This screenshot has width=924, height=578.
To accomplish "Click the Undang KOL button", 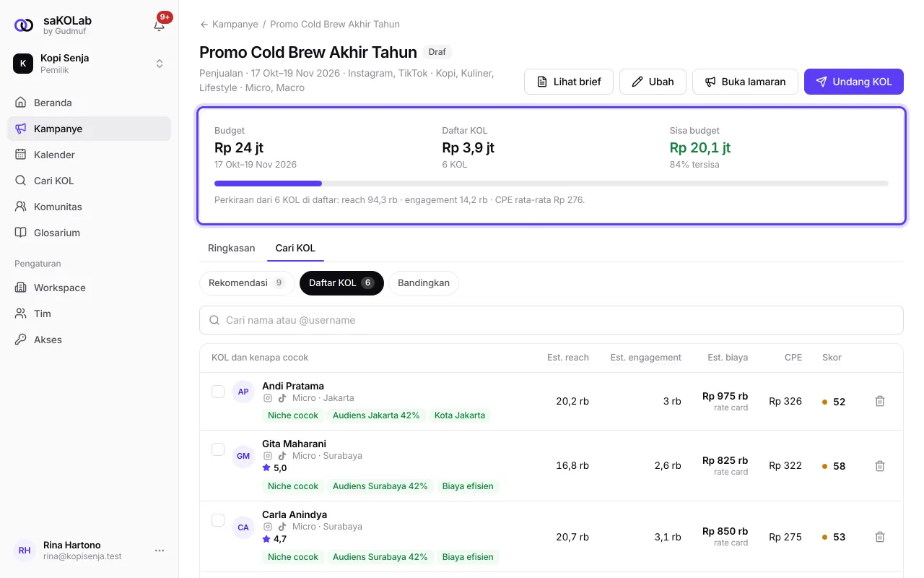I will (854, 82).
